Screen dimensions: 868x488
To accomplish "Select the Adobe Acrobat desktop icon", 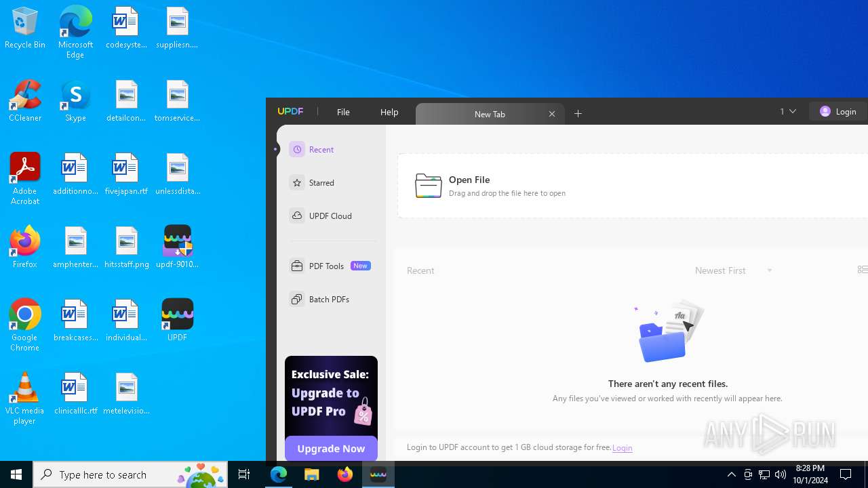I will pyautogui.click(x=25, y=179).
